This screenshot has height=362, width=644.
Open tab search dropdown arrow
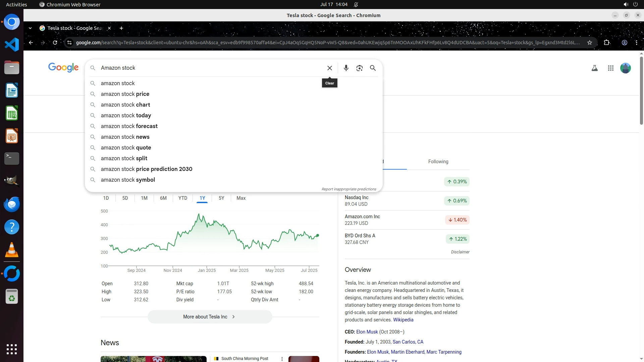tap(30, 28)
